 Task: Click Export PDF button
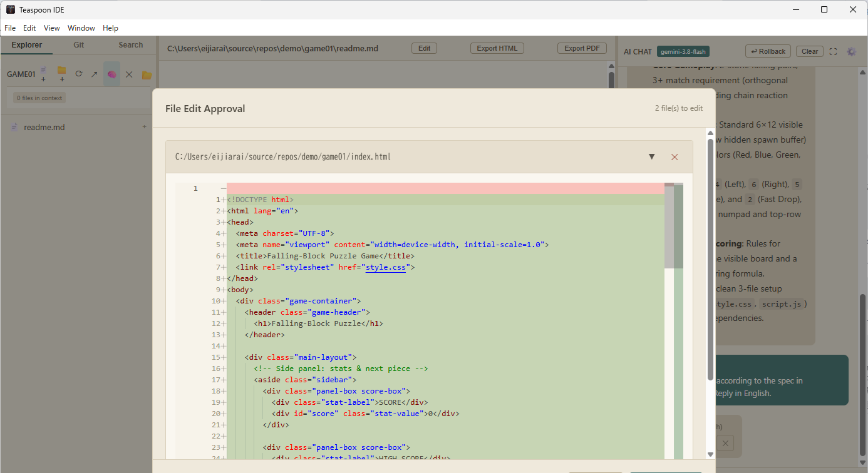point(582,48)
